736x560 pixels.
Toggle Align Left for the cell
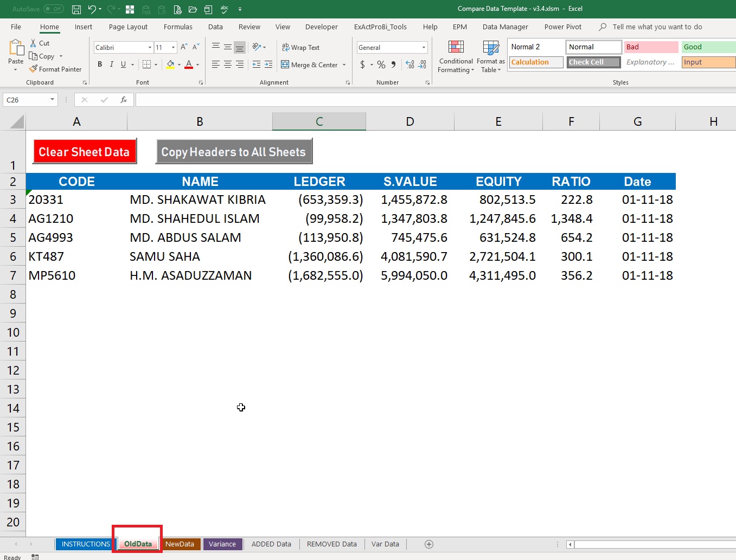click(x=216, y=65)
